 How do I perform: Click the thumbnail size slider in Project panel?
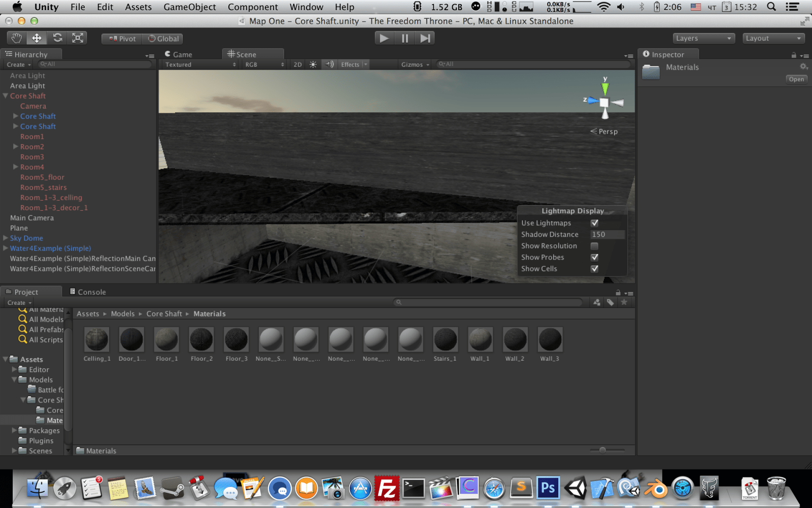(602, 450)
